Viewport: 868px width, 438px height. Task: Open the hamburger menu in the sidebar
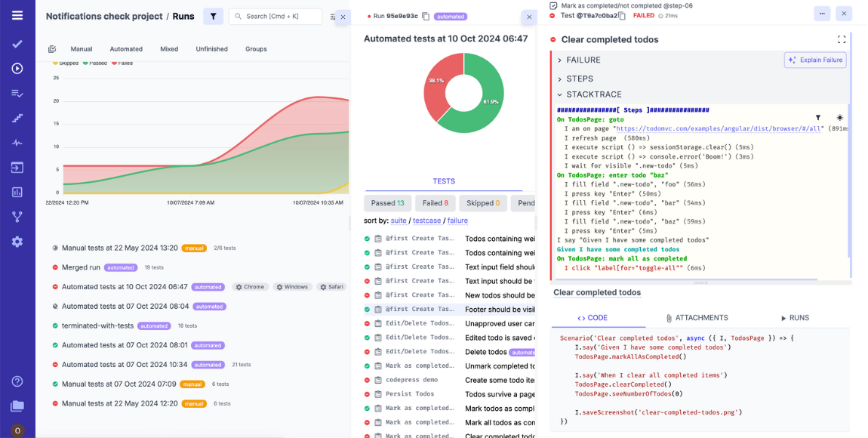(18, 14)
